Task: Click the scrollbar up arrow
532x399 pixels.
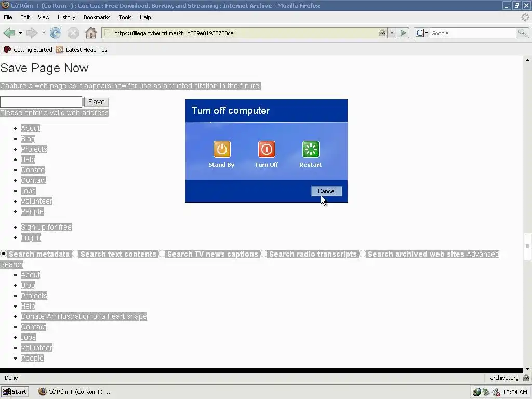Action: click(527, 60)
